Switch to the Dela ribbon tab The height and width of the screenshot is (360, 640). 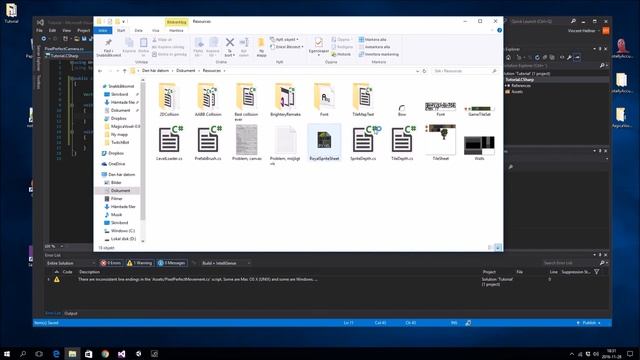pyautogui.click(x=139, y=31)
